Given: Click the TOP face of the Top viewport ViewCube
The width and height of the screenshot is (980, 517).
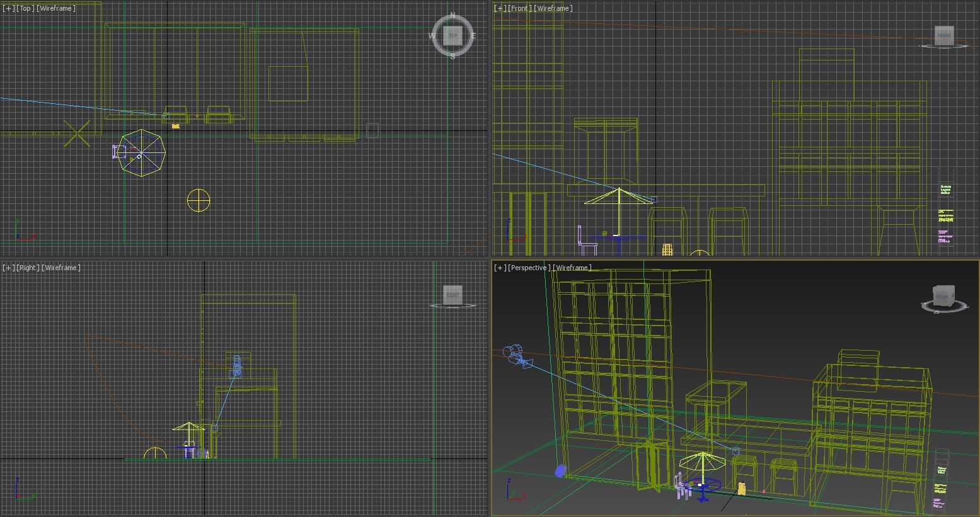Looking at the screenshot, I should (453, 35).
